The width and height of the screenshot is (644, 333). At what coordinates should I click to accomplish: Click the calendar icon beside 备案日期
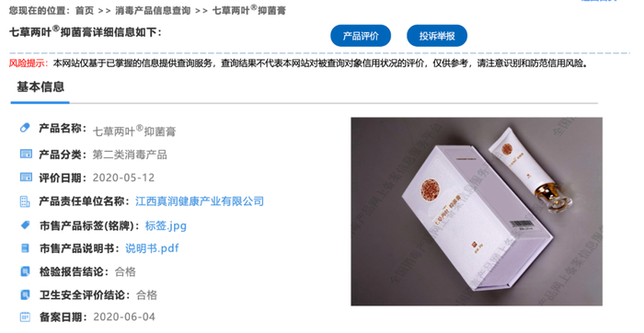(25, 316)
